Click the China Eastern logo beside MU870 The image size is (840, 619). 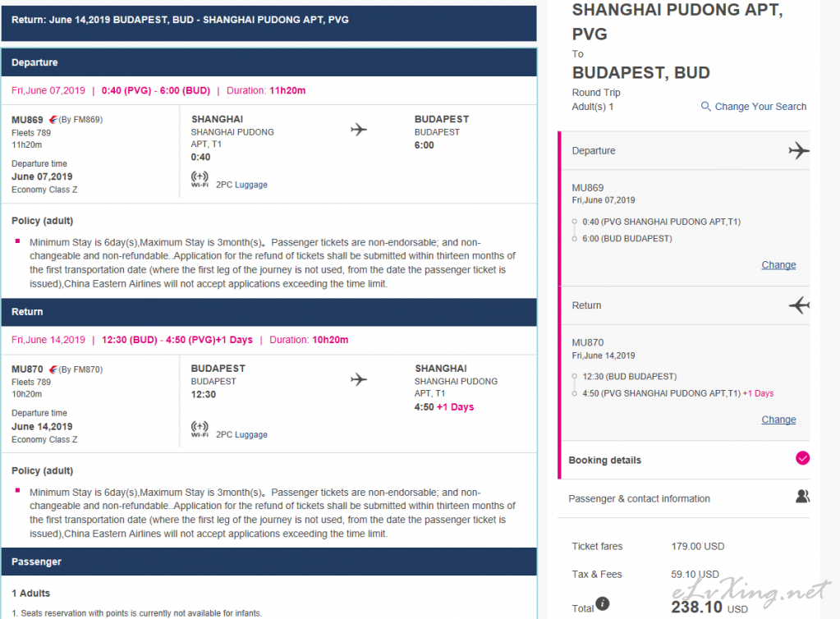pos(53,369)
